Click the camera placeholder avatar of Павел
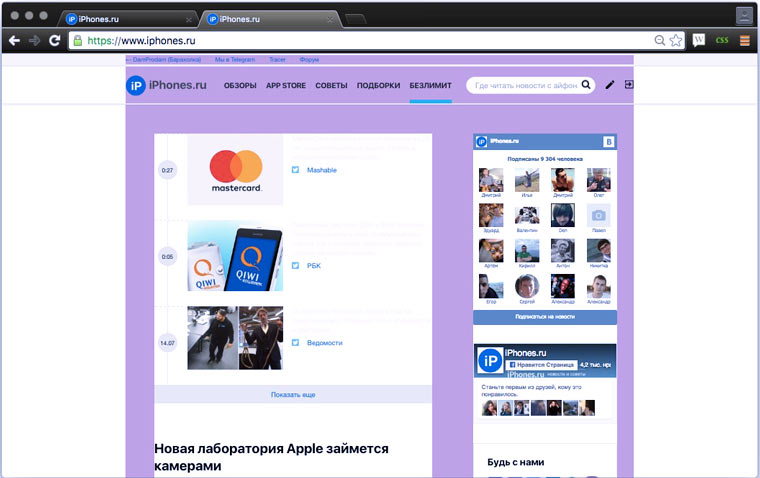Screen dimensions: 760x478 [x=599, y=215]
